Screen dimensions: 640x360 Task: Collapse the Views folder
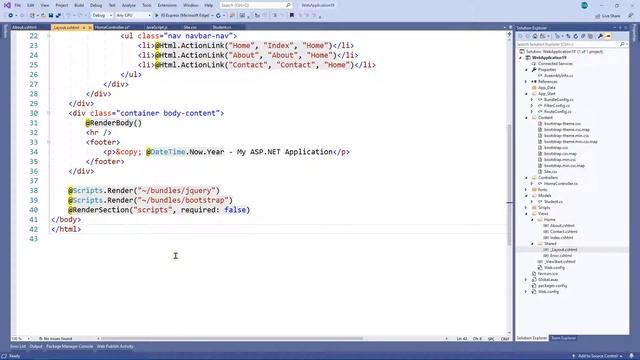point(526,213)
